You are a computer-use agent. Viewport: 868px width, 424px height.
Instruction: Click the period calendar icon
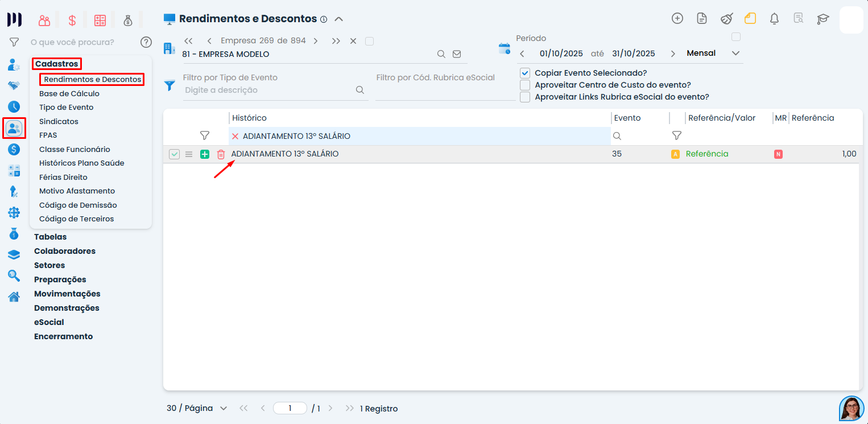[x=505, y=48]
